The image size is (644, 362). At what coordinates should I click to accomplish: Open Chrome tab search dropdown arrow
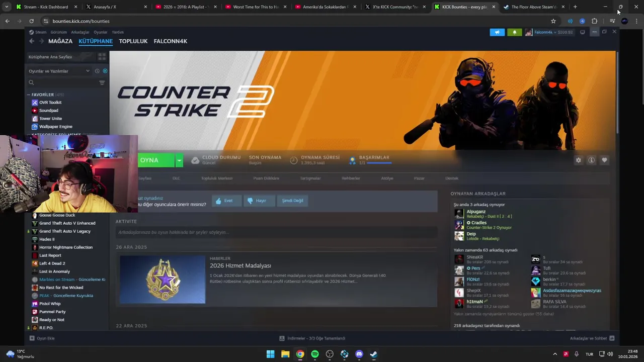coord(7,7)
